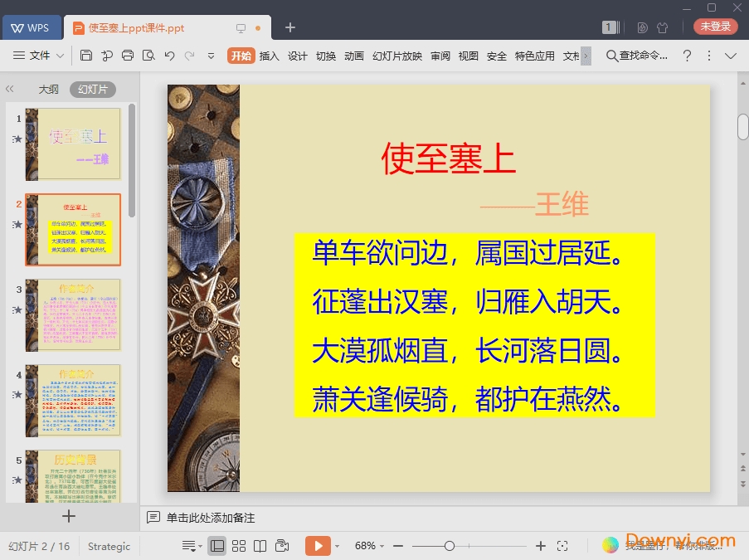The width and height of the screenshot is (749, 560).
Task: Select the Normal view icon in status bar
Action: (x=217, y=546)
